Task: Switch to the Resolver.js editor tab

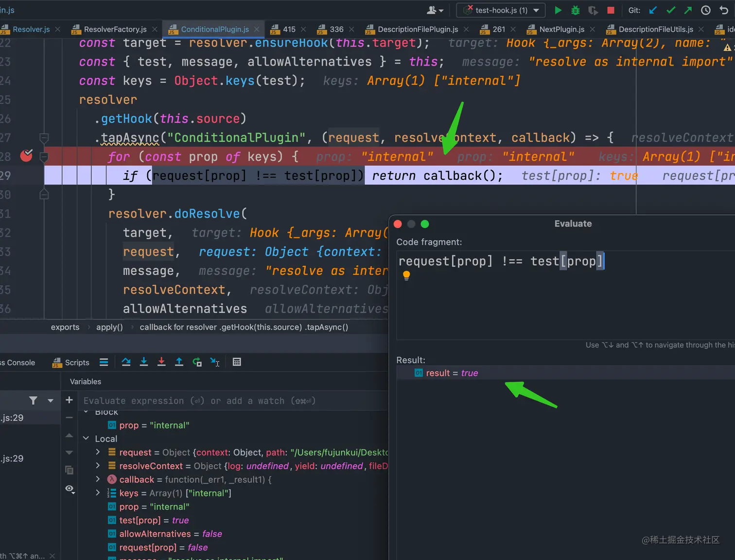Action: tap(31, 29)
